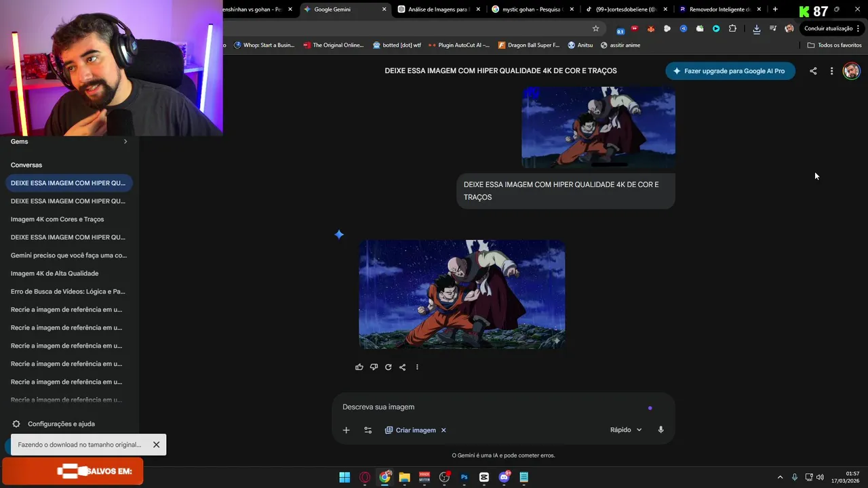Click the plus attach icon in prompt box
The width and height of the screenshot is (868, 488).
pos(346,430)
